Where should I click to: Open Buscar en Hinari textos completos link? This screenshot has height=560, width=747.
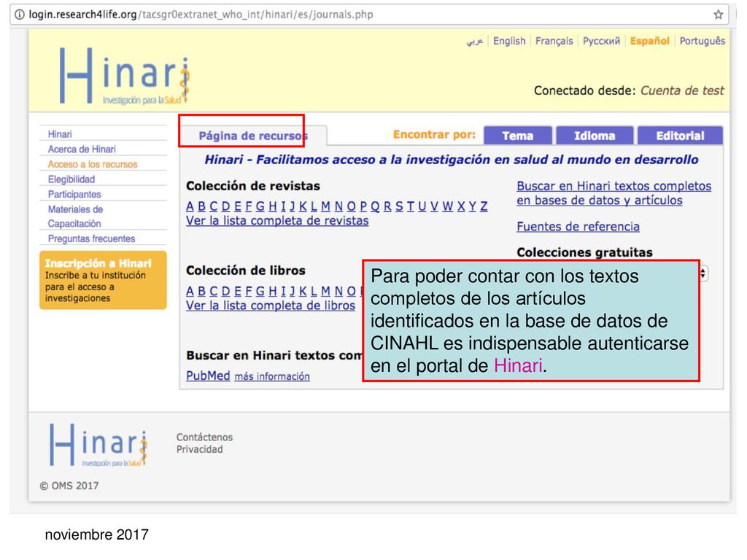614,193
